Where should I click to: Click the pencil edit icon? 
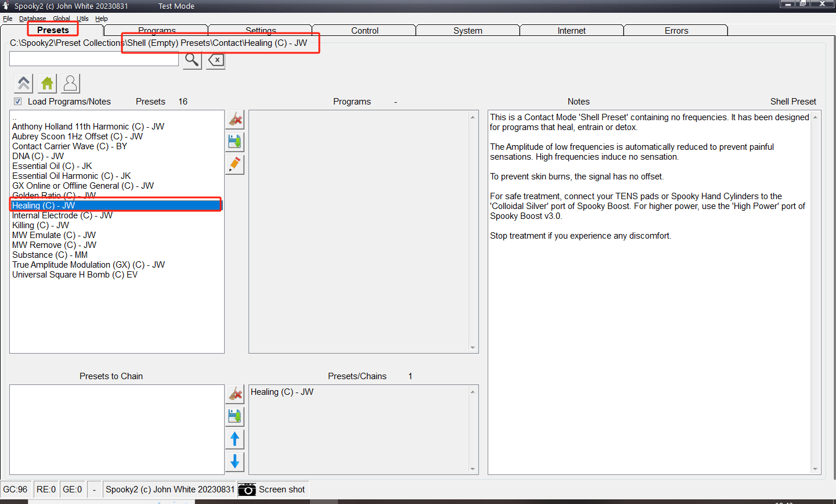[x=235, y=164]
